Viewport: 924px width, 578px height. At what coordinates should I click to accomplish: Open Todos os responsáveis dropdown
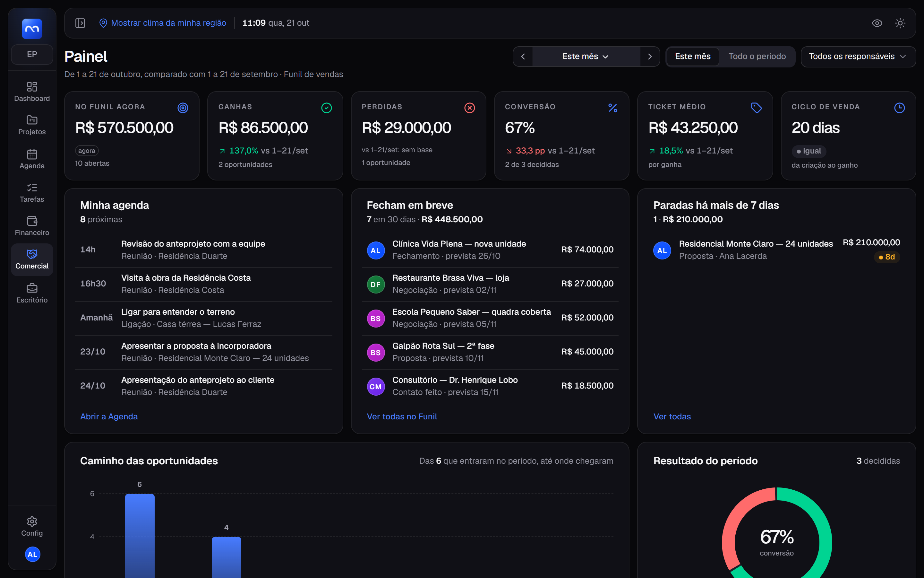pos(858,57)
